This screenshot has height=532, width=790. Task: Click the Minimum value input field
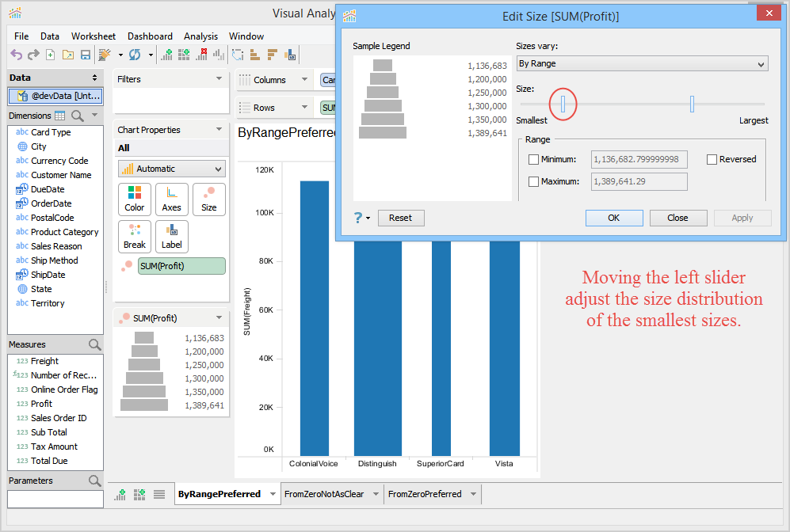click(x=639, y=160)
